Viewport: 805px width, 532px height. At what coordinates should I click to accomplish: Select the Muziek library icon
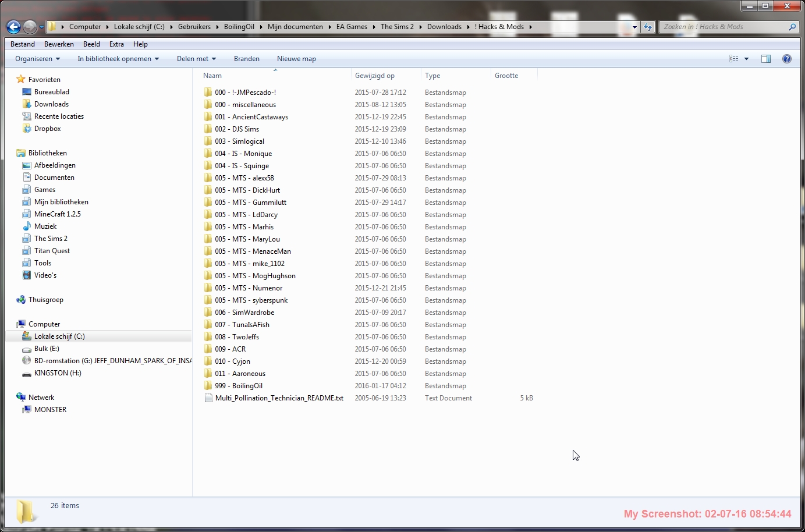(x=26, y=226)
